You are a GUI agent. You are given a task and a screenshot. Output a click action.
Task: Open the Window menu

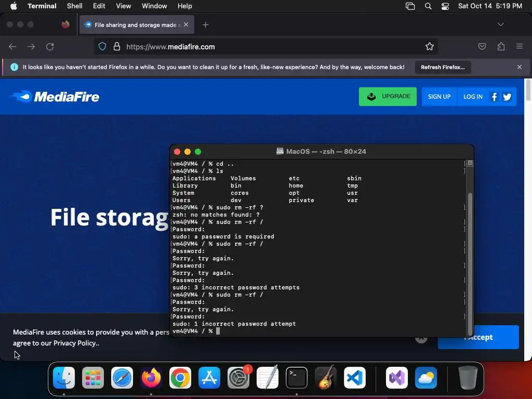(x=154, y=6)
